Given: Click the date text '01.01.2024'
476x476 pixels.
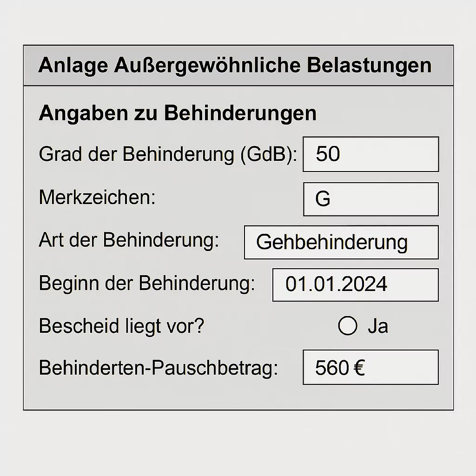Looking at the screenshot, I should [x=336, y=284].
